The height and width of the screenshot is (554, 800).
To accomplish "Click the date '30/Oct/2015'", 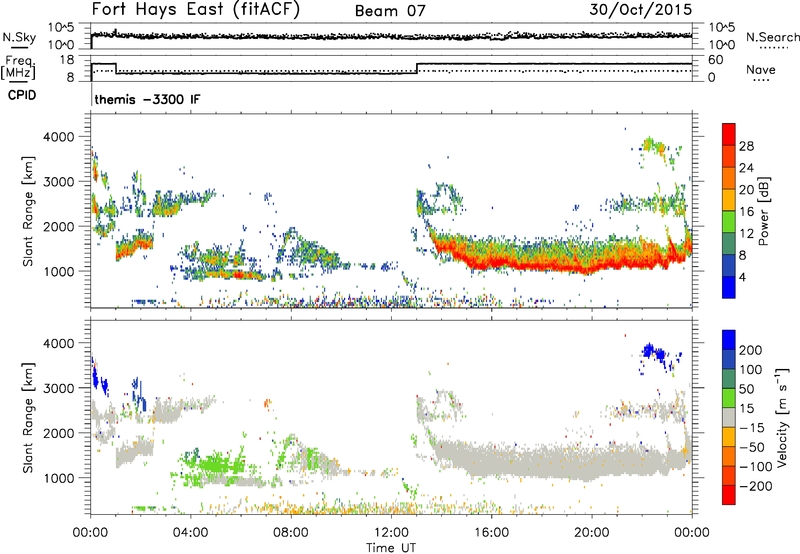I will pyautogui.click(x=640, y=9).
